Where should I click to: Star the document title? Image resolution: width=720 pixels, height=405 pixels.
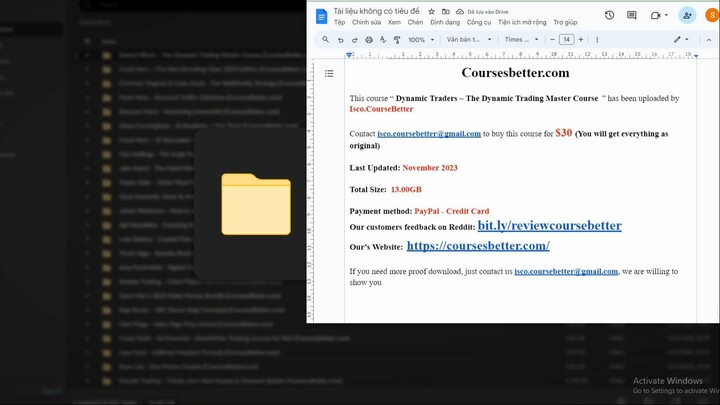[431, 11]
